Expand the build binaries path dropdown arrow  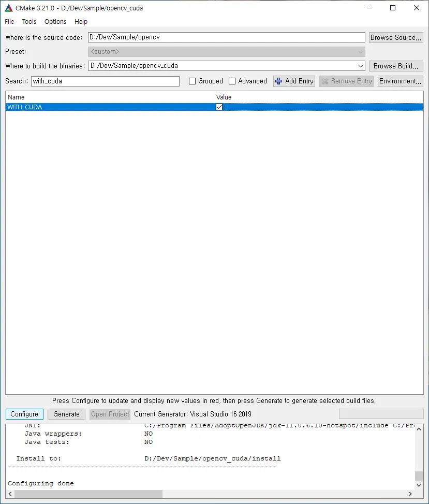point(360,66)
